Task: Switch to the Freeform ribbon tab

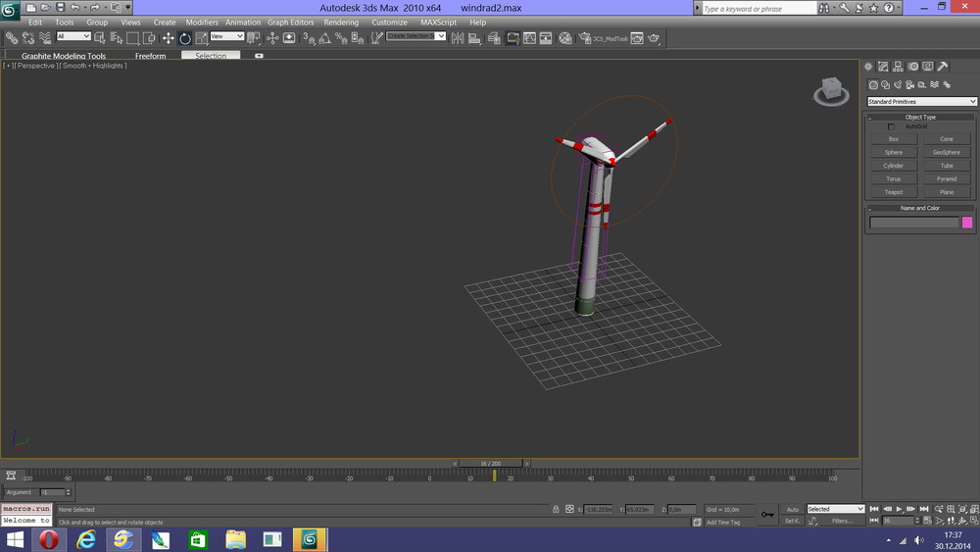Action: (x=150, y=56)
